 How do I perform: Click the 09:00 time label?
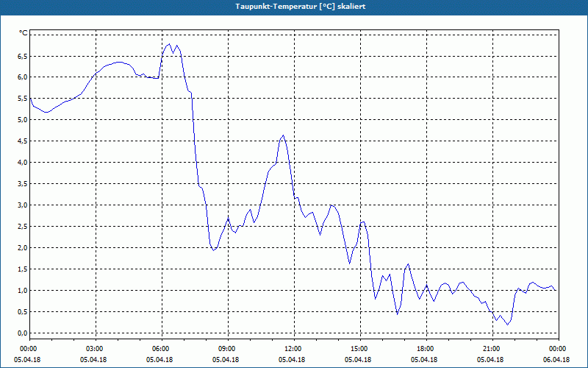[x=228, y=349]
